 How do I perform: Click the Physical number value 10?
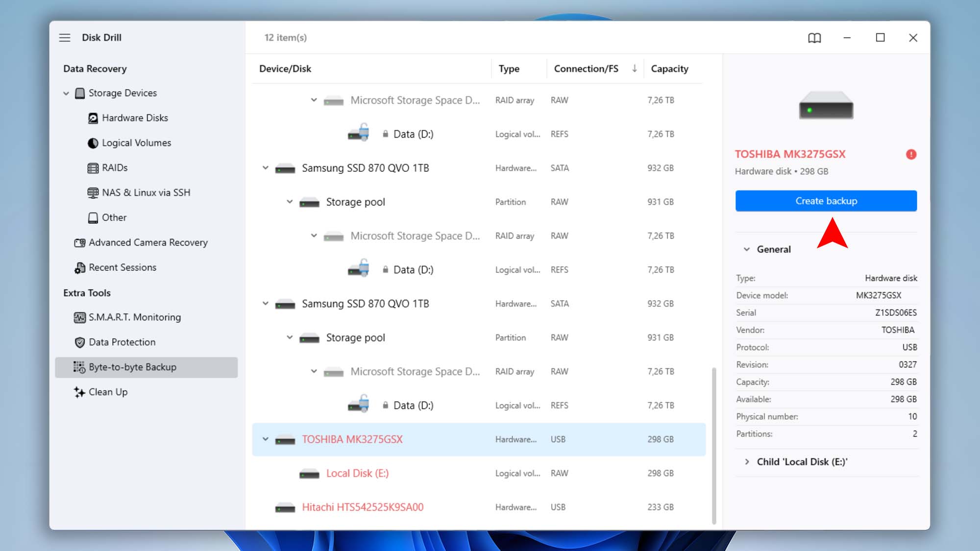[912, 416]
